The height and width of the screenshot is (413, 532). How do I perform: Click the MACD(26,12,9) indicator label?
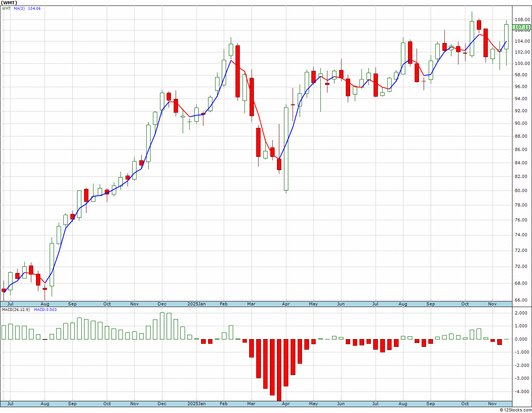click(16, 310)
